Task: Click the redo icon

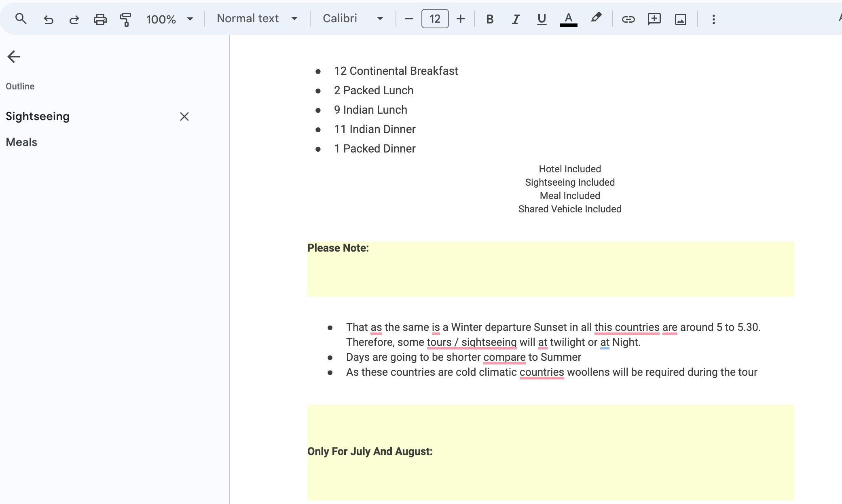Action: click(73, 19)
